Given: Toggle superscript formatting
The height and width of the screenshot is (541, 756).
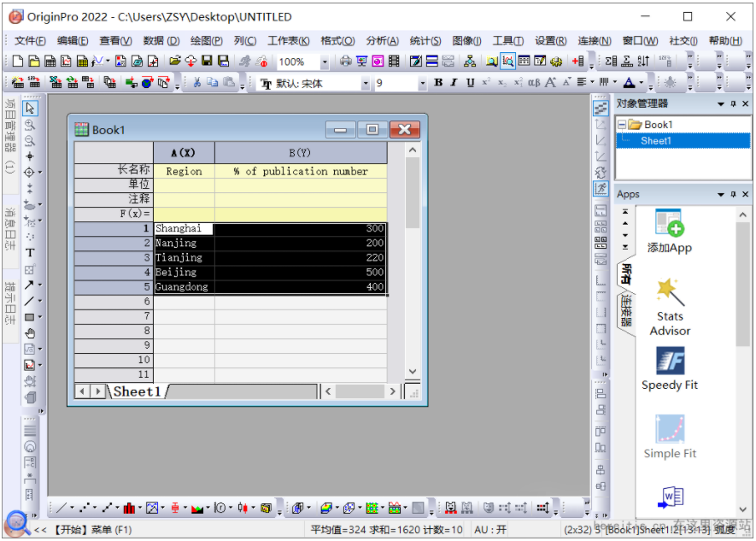Looking at the screenshot, I should click(486, 82).
